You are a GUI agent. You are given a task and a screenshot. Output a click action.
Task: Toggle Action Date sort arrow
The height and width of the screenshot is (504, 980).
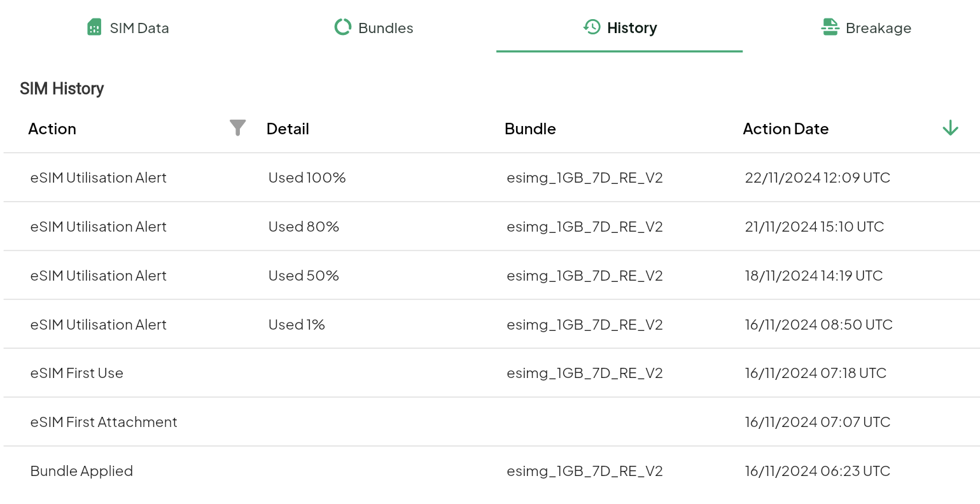pos(950,128)
